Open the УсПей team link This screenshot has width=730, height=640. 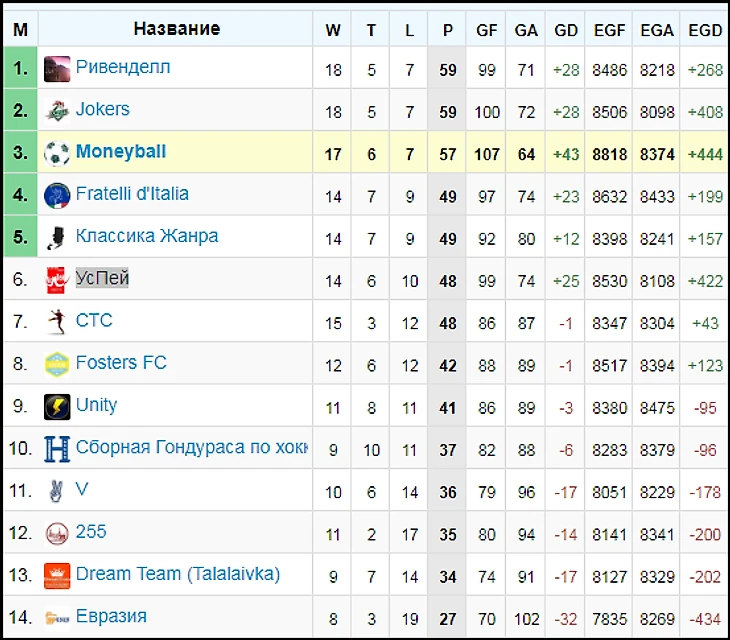[102, 278]
